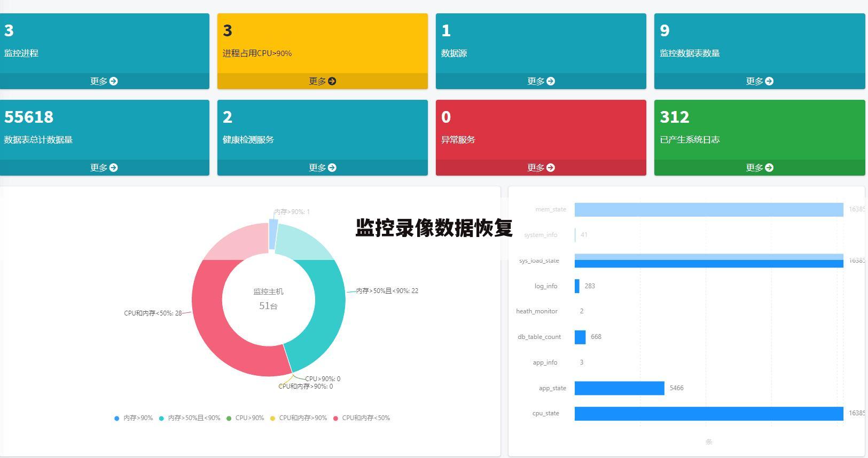868x458 pixels.
Task: Click the log_info bar
Action: (577, 286)
